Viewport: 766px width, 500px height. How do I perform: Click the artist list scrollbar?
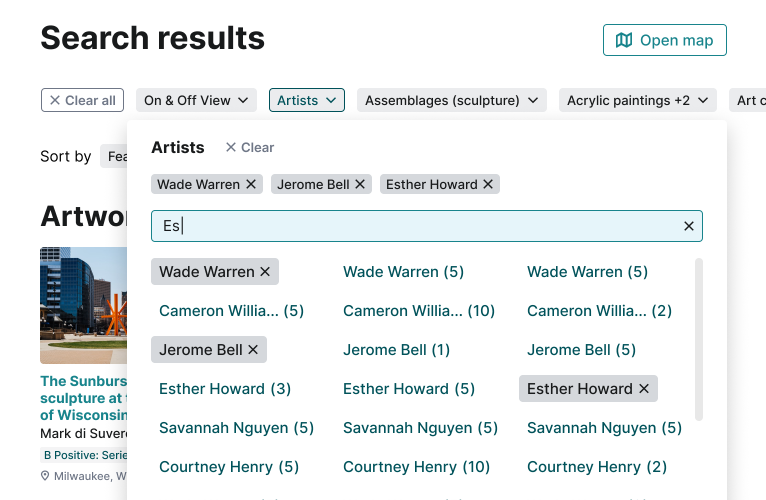tap(698, 340)
